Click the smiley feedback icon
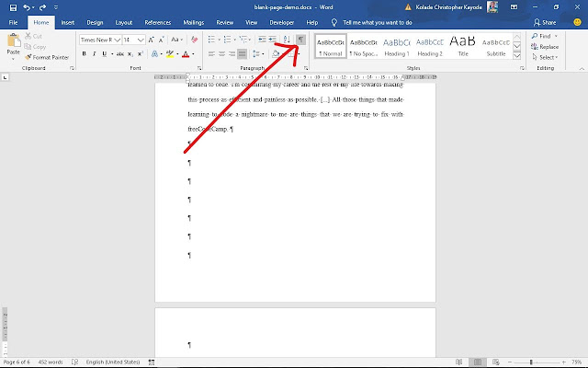 click(x=578, y=22)
